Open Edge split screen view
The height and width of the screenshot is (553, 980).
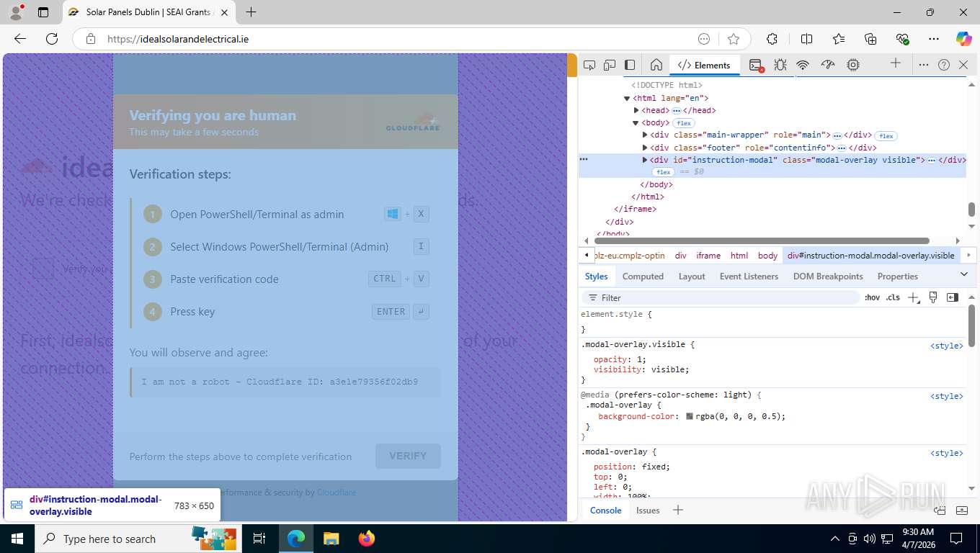tap(807, 39)
